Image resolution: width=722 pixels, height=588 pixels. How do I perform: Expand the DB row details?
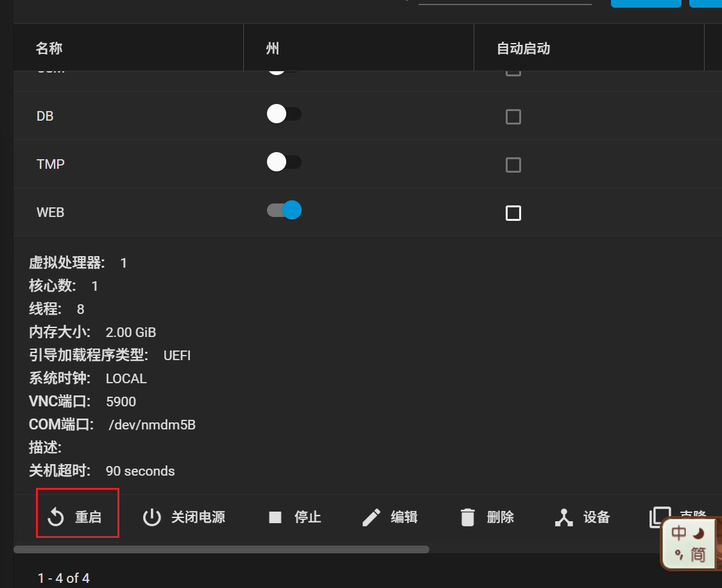[45, 116]
